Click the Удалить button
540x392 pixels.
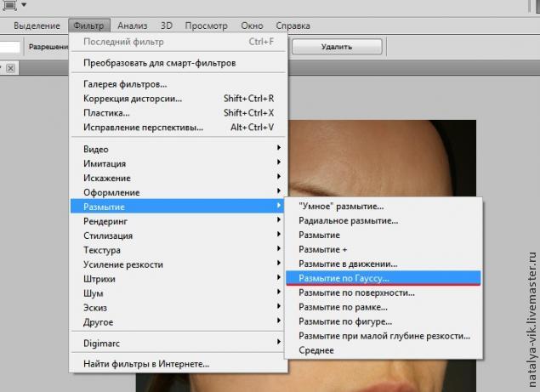click(337, 47)
